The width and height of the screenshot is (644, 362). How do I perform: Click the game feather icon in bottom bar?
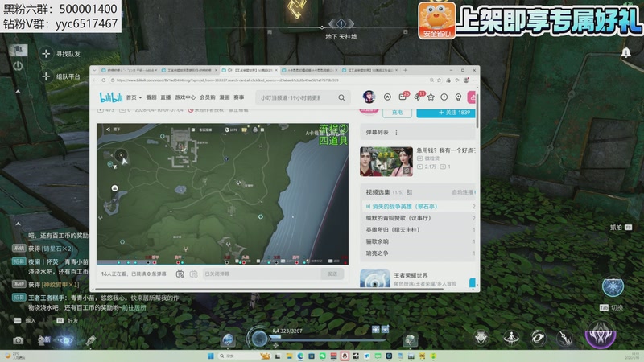(91, 340)
